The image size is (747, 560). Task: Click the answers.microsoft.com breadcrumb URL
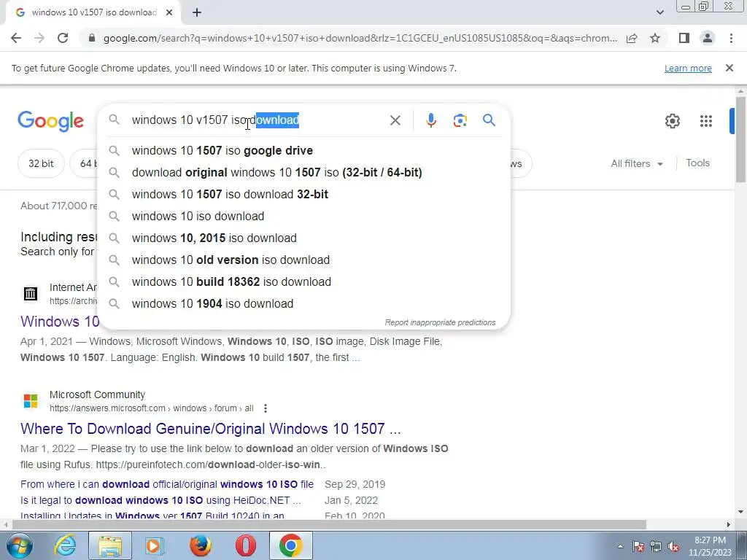click(x=152, y=408)
